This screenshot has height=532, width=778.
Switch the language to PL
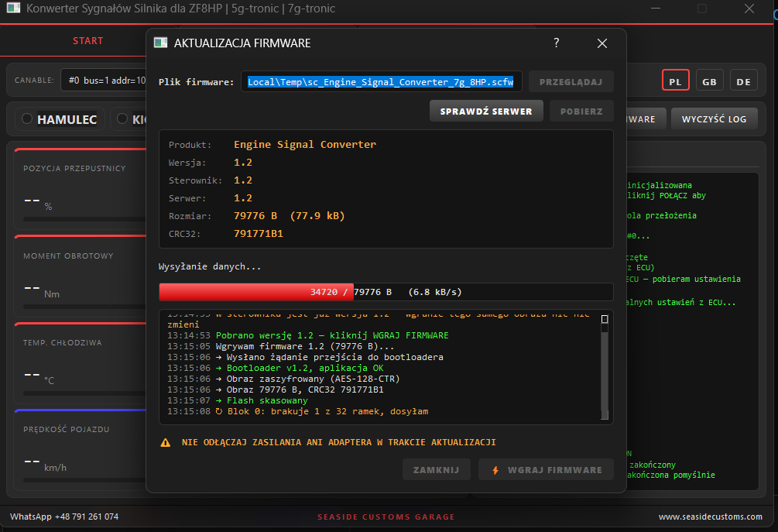(675, 81)
